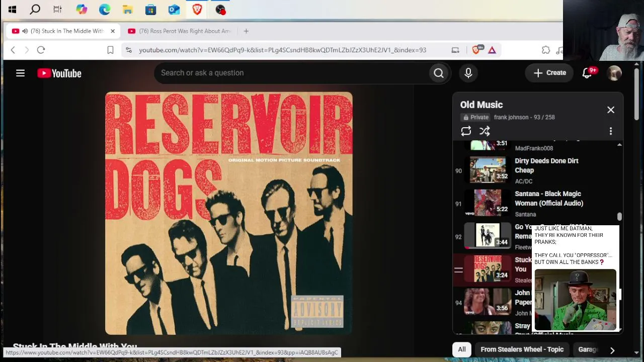Close the Stuck In The Middle tab
This screenshot has width=644, height=362.
pyautogui.click(x=113, y=31)
